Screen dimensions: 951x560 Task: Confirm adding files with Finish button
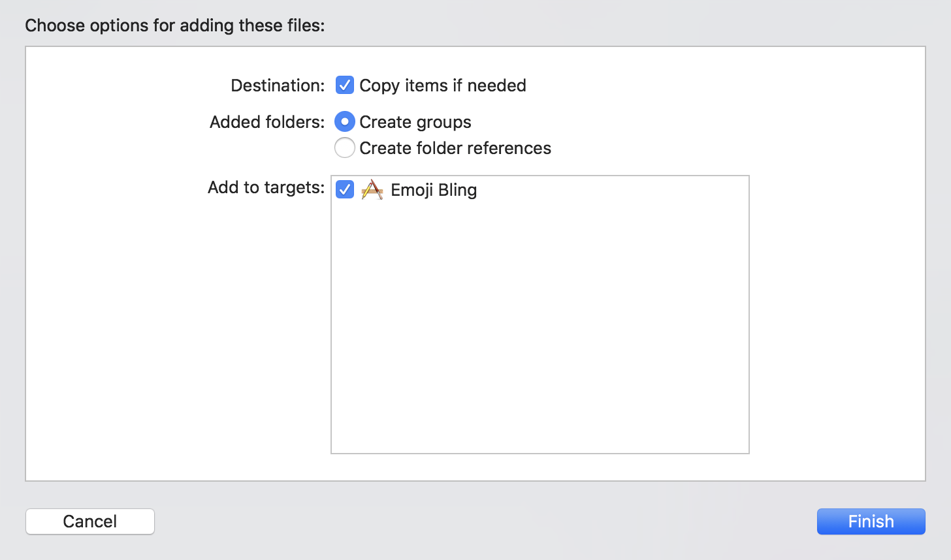[871, 521]
